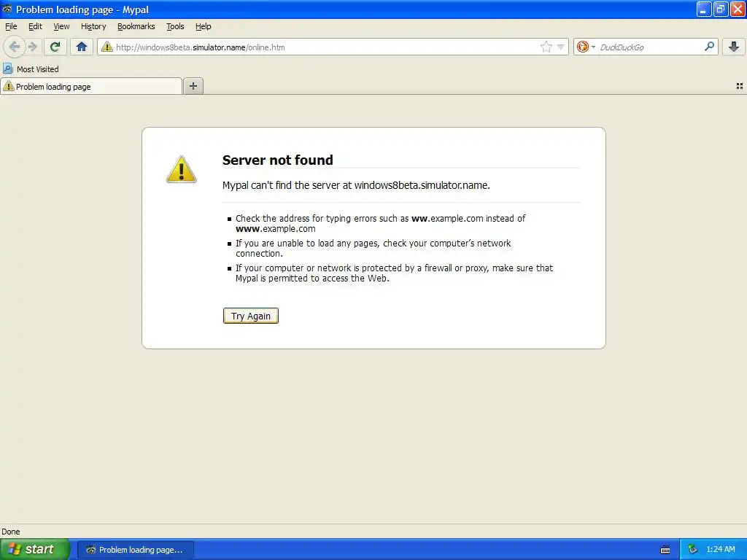
Task: Open the Edit menu
Action: click(x=35, y=26)
